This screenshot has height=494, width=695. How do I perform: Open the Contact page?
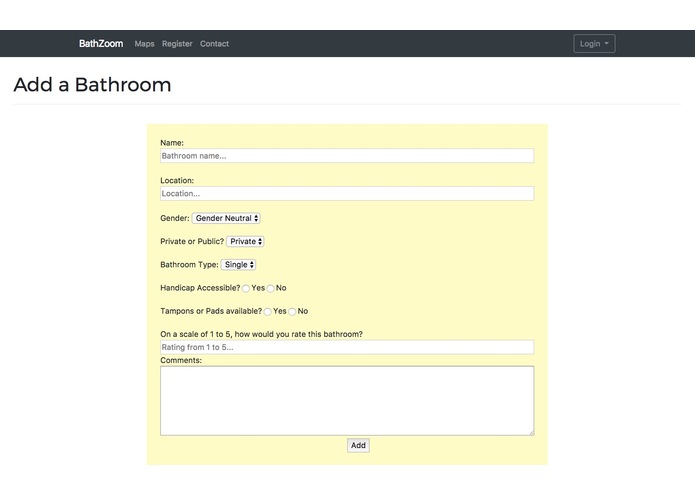(214, 43)
